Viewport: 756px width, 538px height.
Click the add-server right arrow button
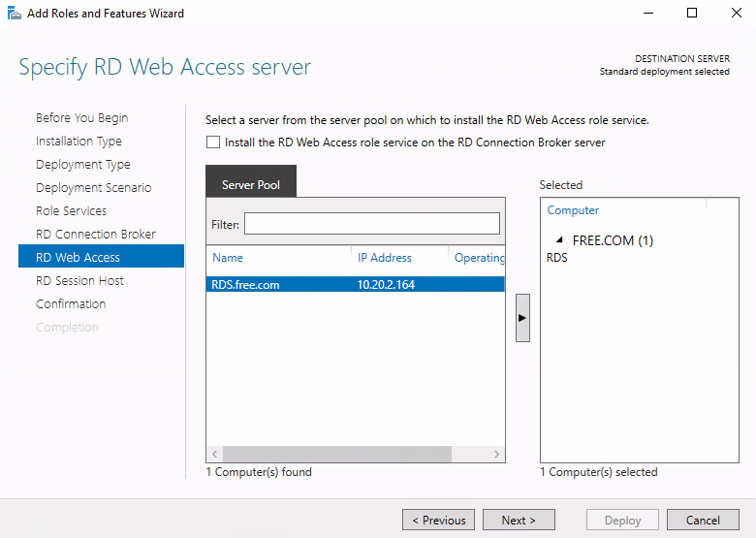(522, 318)
